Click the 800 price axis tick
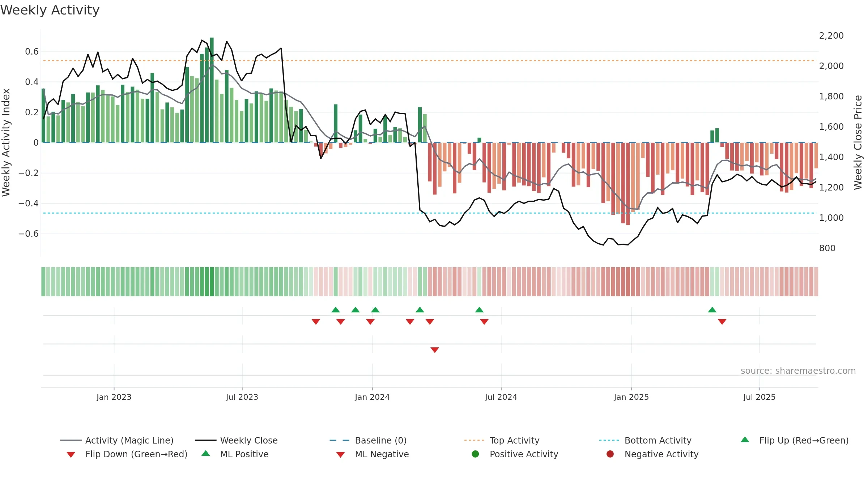The image size is (868, 488). (x=827, y=248)
